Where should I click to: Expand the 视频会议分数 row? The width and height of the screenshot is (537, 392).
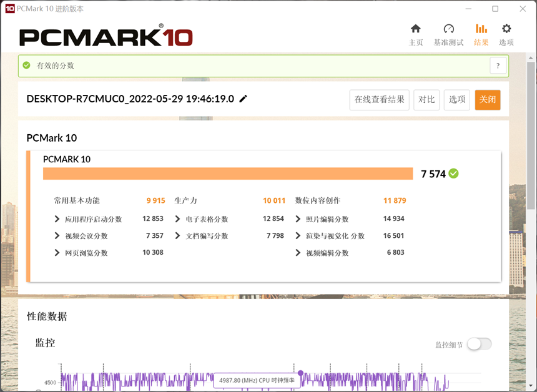(57, 235)
